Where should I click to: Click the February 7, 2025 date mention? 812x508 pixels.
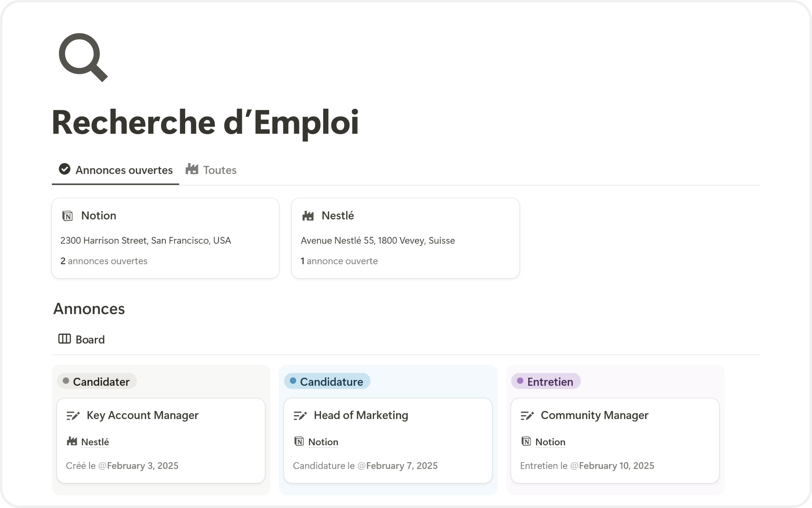(x=401, y=466)
